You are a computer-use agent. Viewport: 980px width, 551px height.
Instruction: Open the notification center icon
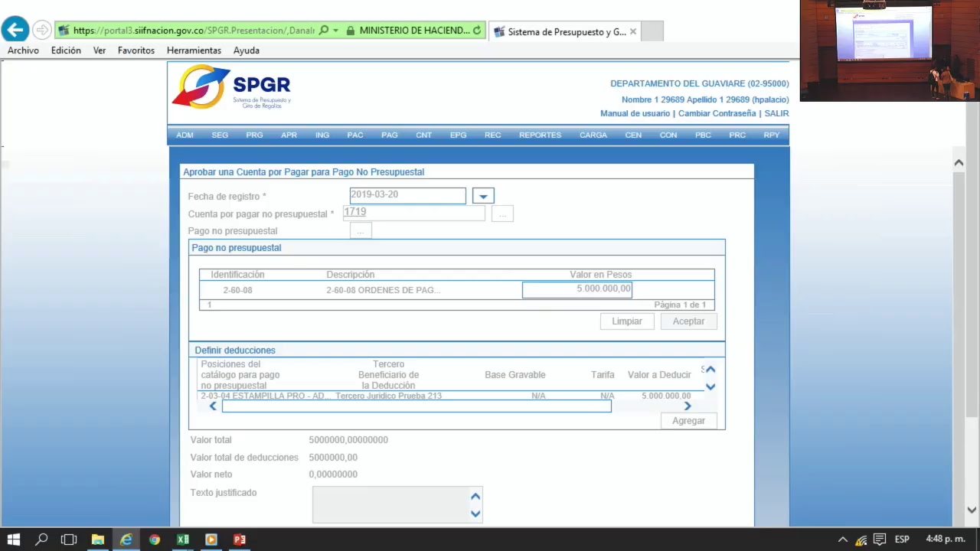pos(880,540)
